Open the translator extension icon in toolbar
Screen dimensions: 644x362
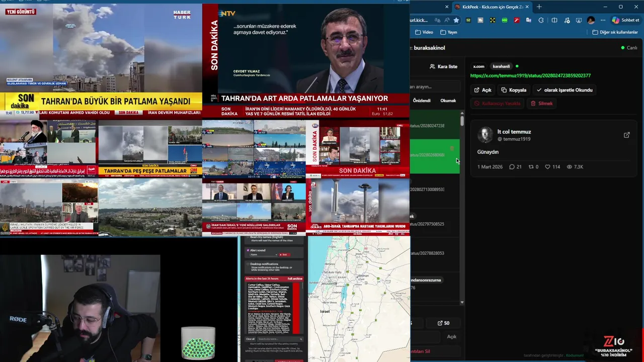point(529,20)
